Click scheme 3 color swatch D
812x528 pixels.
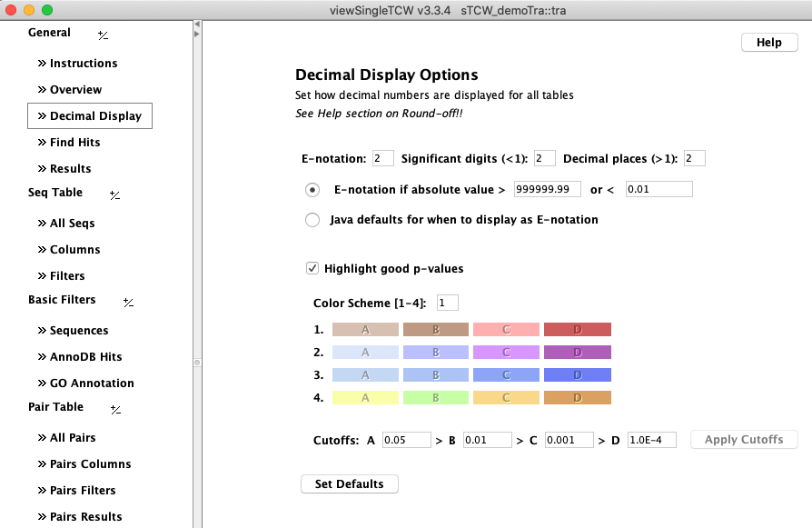pos(577,374)
